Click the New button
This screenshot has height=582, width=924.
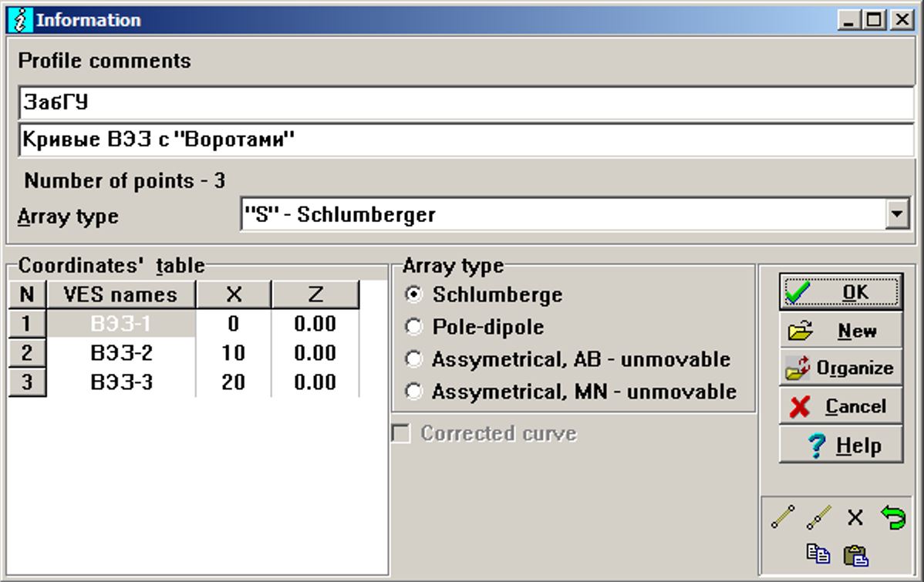click(x=841, y=331)
